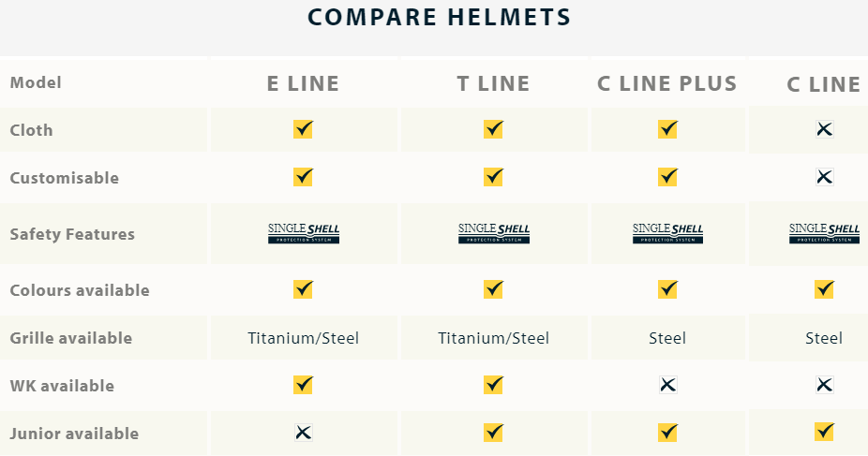Viewport: 868px width, 456px height.
Task: Click the T LINE Customisable checkmark
Action: click(494, 176)
